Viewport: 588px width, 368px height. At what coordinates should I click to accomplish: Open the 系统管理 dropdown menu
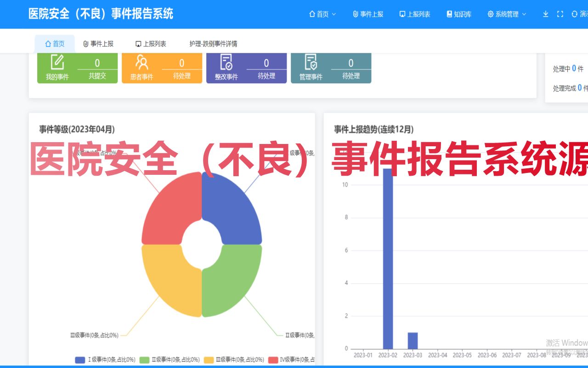pyautogui.click(x=506, y=14)
